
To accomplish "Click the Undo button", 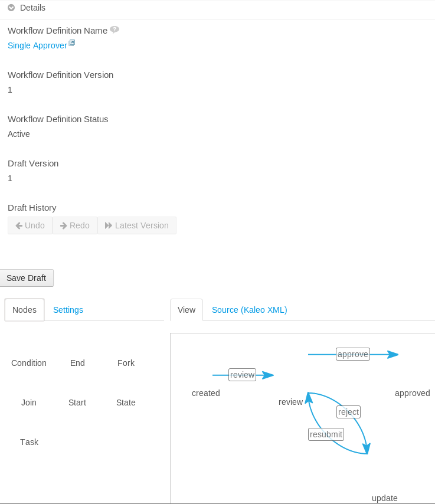I will [x=30, y=225].
